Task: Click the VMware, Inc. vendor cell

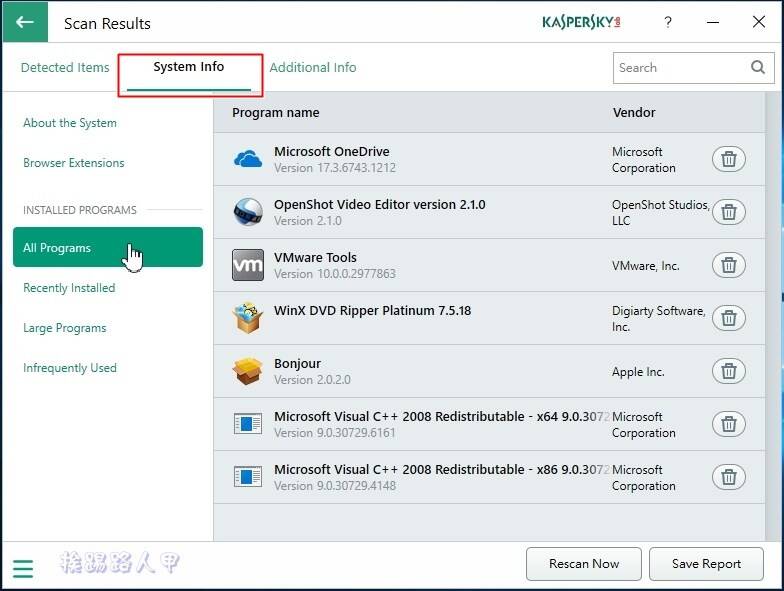Action: click(646, 266)
